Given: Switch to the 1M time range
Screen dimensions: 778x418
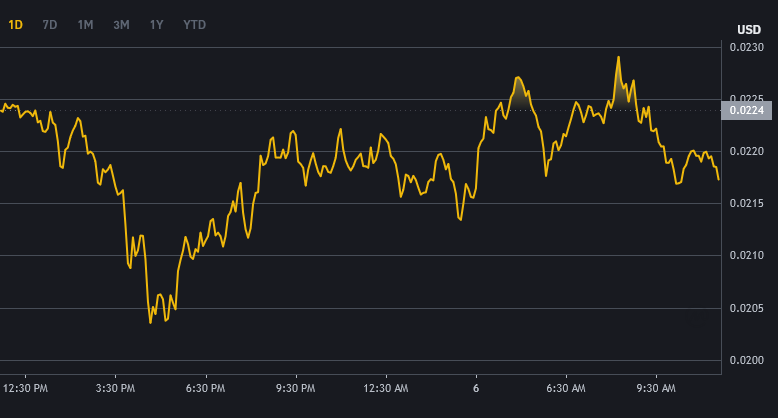Looking at the screenshot, I should [x=85, y=25].
